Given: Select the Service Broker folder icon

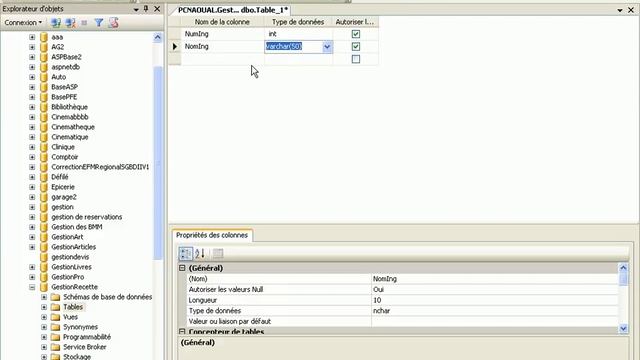Looking at the screenshot, I should 56,347.
